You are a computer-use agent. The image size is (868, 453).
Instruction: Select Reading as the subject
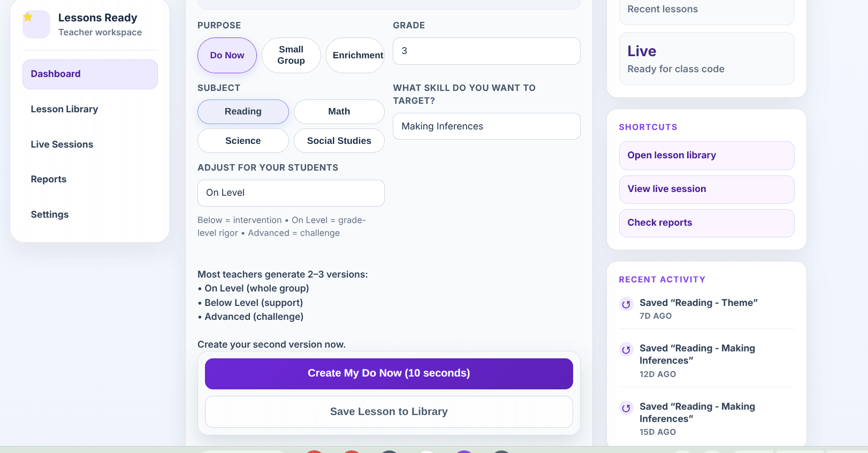click(x=243, y=111)
